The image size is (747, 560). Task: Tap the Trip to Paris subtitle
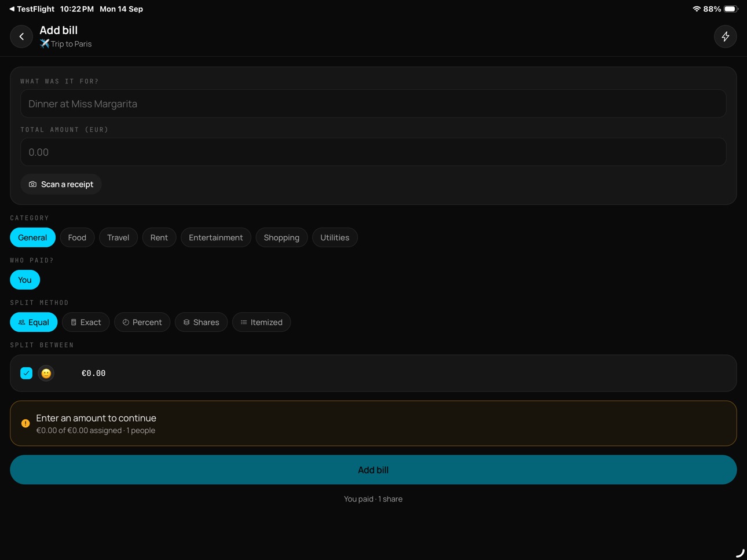coord(65,44)
